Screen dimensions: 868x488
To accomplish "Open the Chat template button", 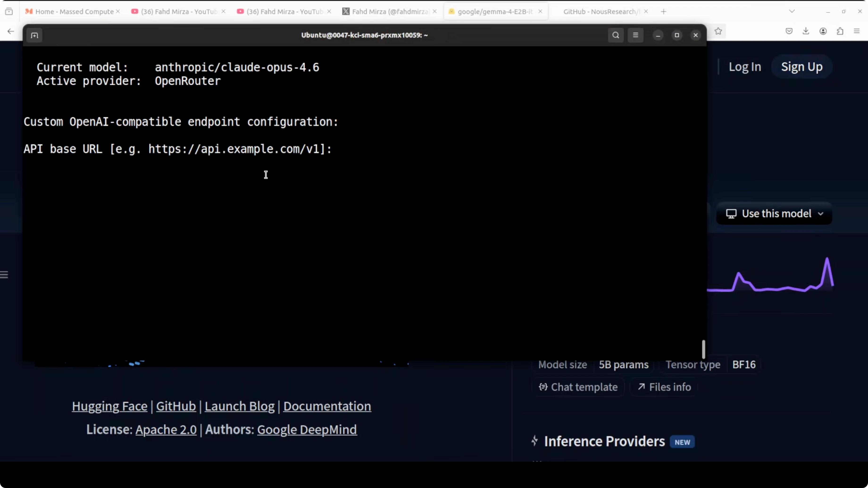I will tap(578, 387).
